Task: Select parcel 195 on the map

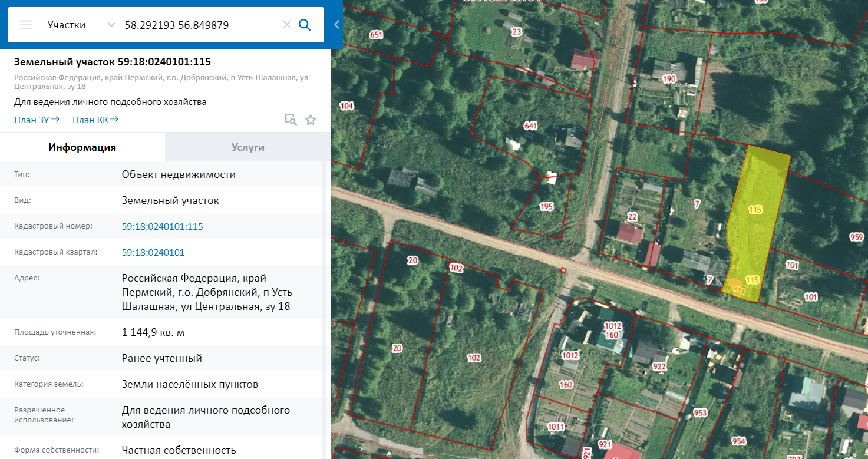Action: pyautogui.click(x=546, y=206)
